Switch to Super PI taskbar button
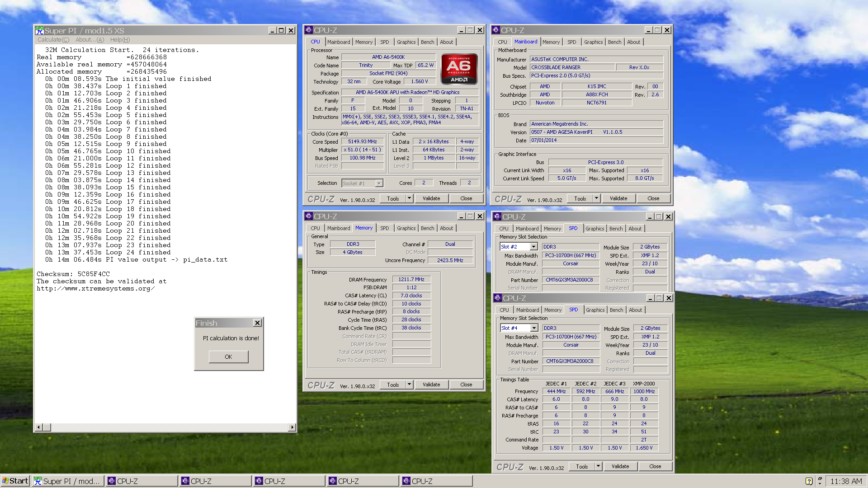 click(68, 481)
